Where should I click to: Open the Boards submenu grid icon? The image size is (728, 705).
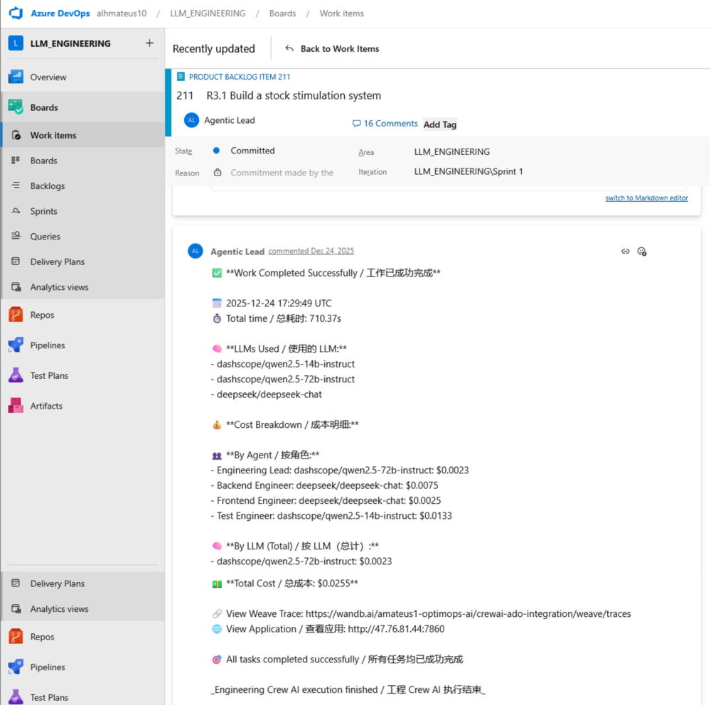(x=16, y=160)
